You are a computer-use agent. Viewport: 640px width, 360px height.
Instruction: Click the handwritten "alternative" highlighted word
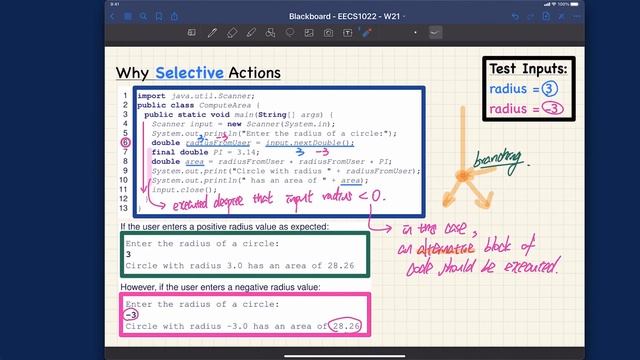446,248
